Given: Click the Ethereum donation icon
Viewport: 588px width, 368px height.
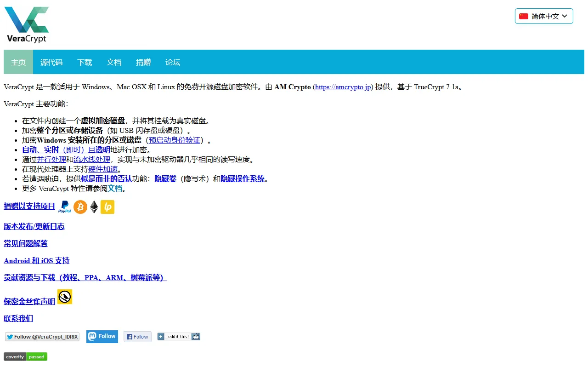Looking at the screenshot, I should (x=94, y=207).
